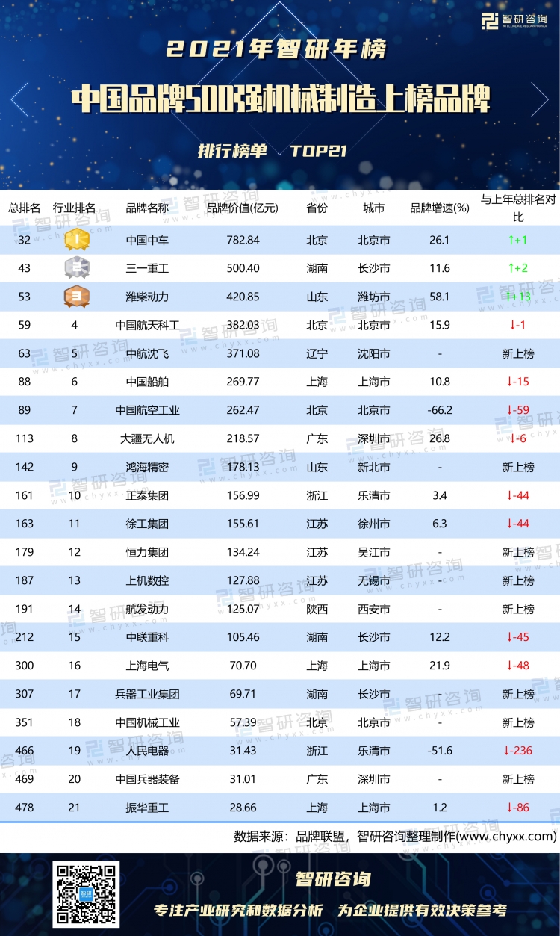Select the 中国航天科工 brand name

tap(147, 325)
